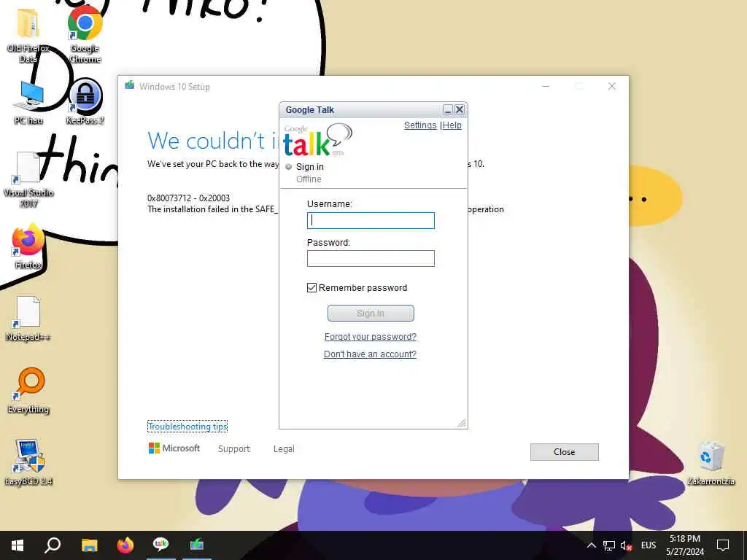Open the Forgot your password link
Screen dimensions: 747x560
(370, 337)
